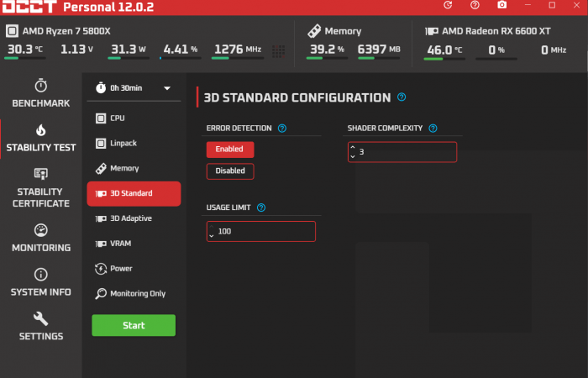Decrease the Usage Limit value

211,236
